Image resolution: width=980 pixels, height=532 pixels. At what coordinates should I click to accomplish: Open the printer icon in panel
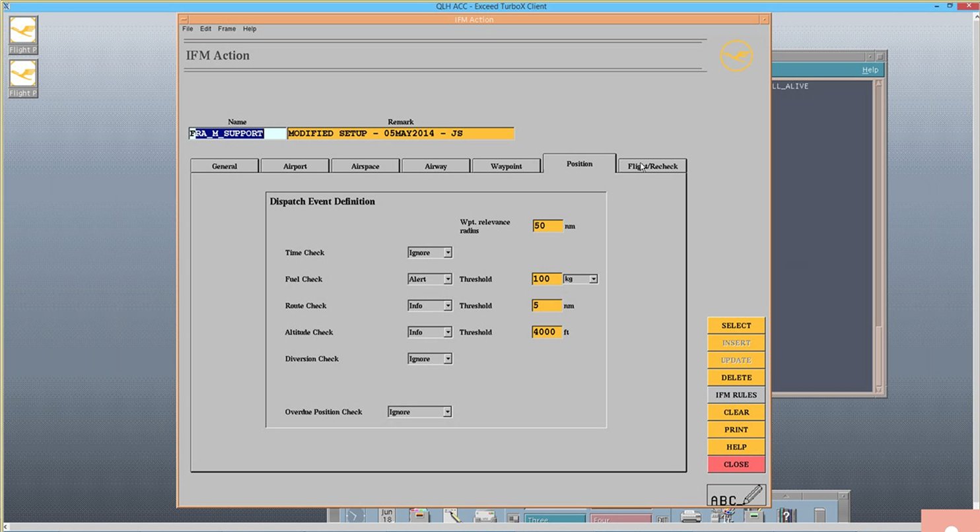[x=691, y=515]
